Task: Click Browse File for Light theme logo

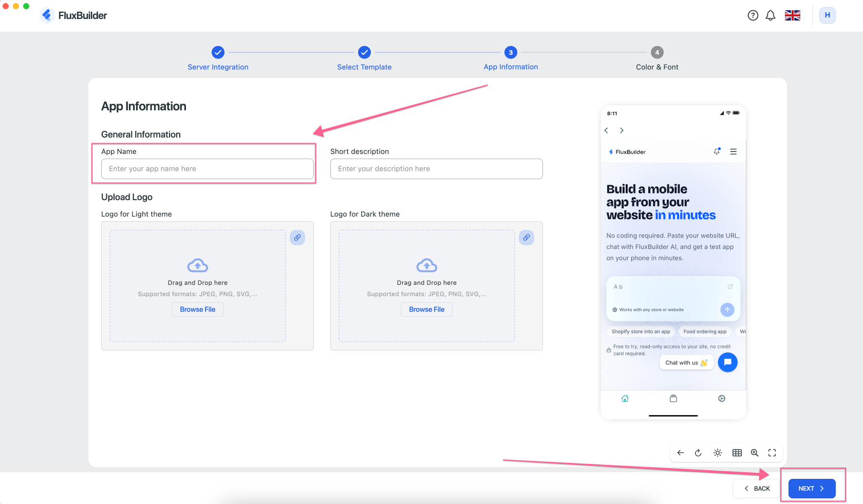Action: 198,309
